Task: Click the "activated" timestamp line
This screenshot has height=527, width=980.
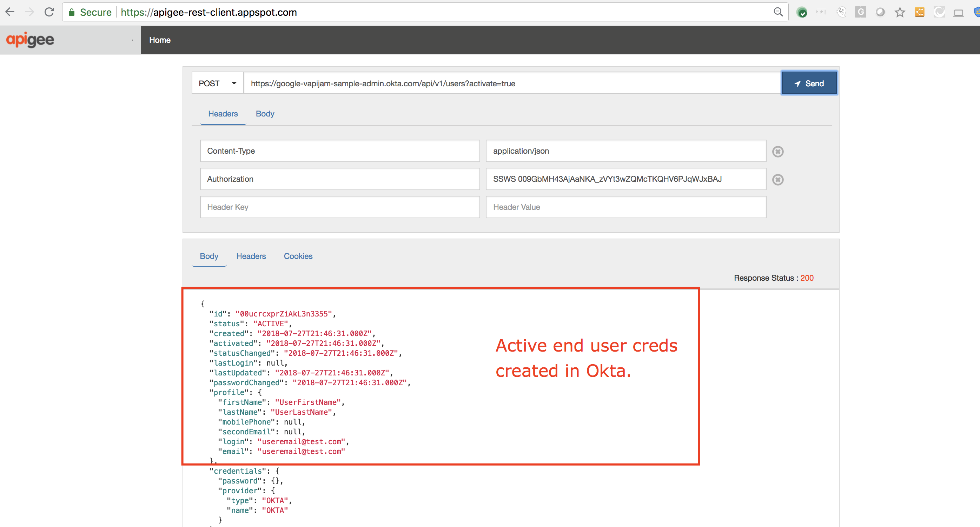Action: tap(297, 343)
